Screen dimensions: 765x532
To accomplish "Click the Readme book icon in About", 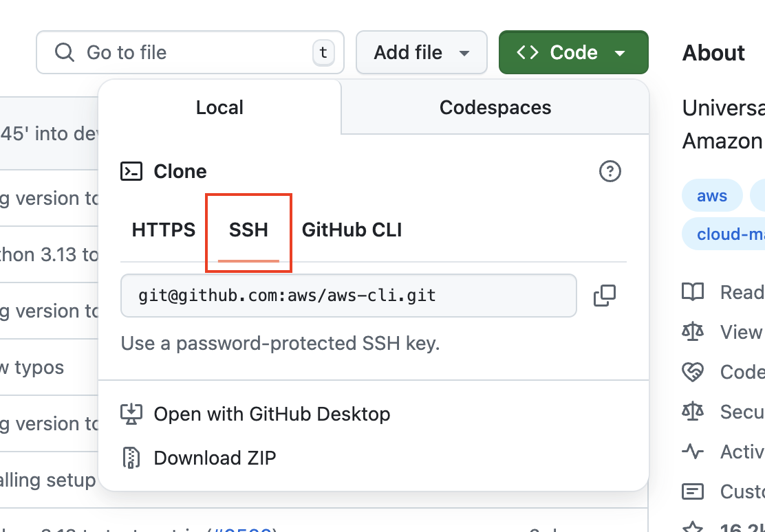I will [693, 292].
